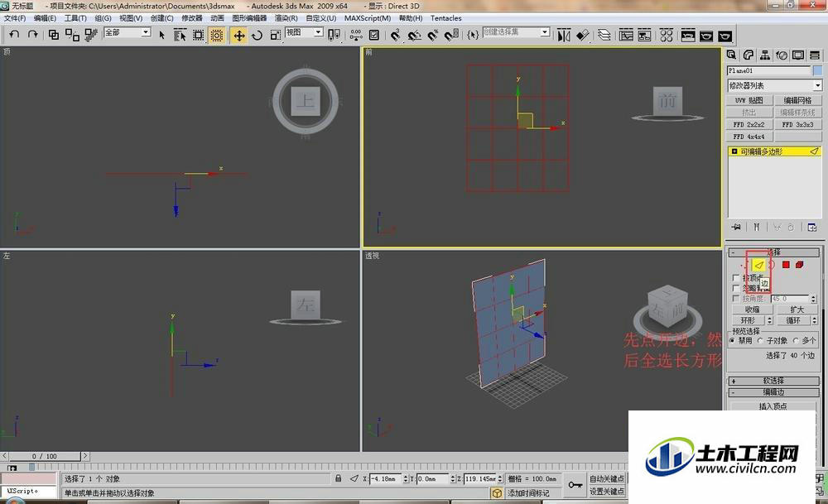
Task: Click the 环形 ring spinner arrows
Action: [769, 320]
